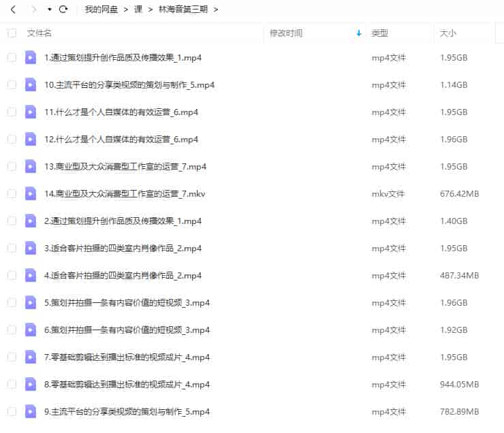Screen dimensions: 504x433
Task: Click video icon of file starting 11.什么才是
Action: pyautogui.click(x=31, y=112)
